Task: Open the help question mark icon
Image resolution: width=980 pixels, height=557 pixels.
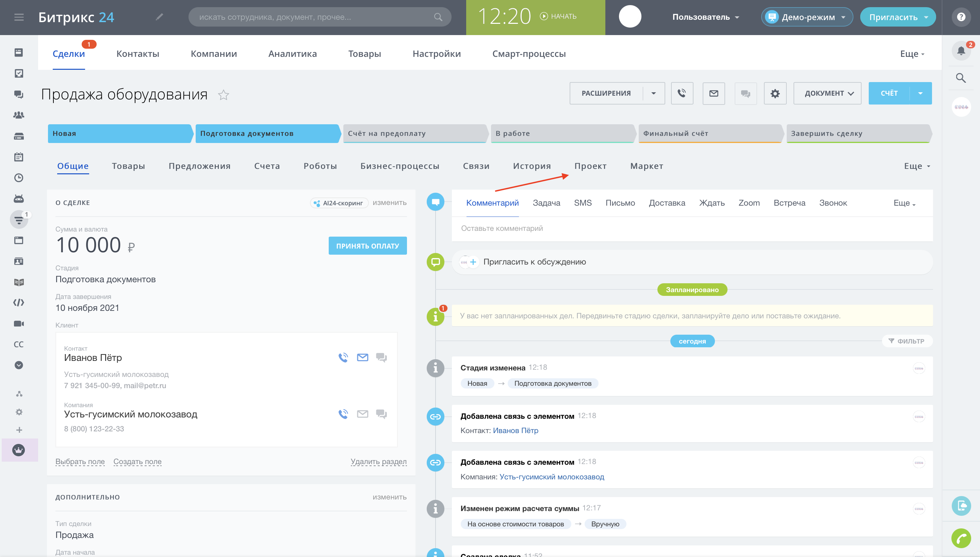Action: pos(961,17)
